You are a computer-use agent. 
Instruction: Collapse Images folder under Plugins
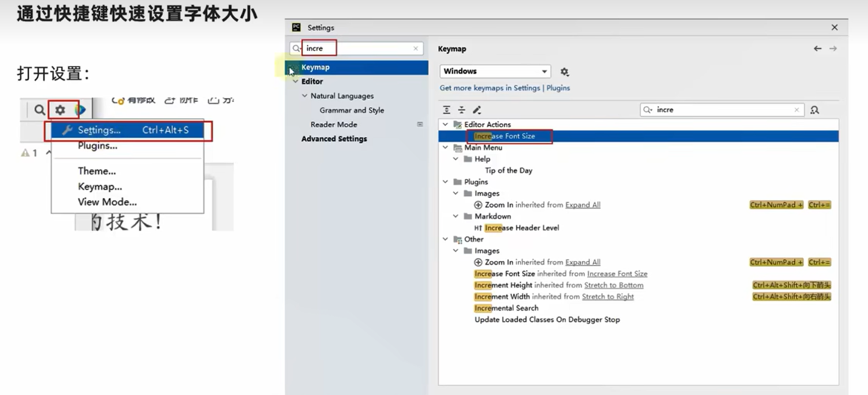click(456, 193)
